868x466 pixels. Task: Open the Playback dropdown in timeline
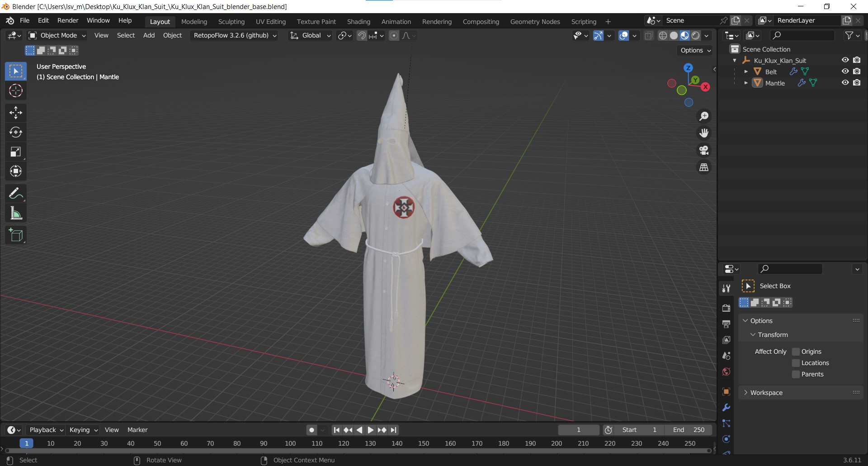(x=46, y=430)
